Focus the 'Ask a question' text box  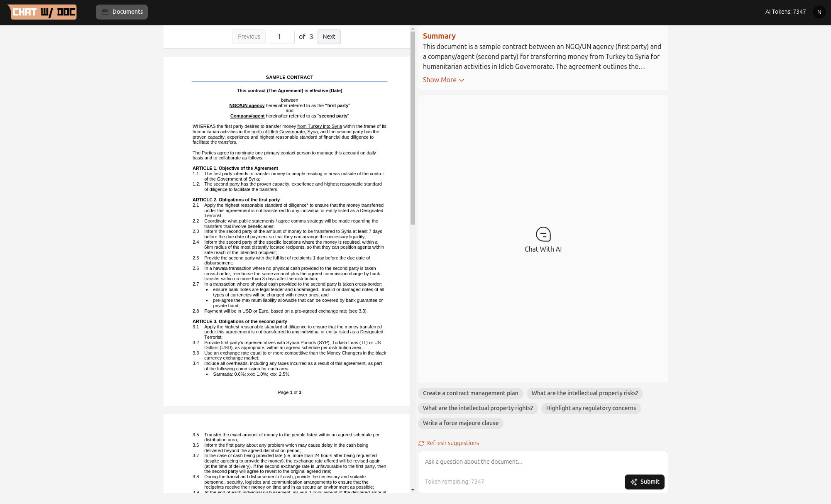click(x=543, y=462)
